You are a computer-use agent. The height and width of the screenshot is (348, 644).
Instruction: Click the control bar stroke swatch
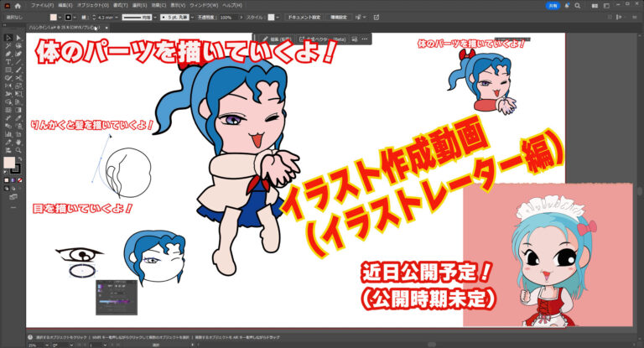68,18
